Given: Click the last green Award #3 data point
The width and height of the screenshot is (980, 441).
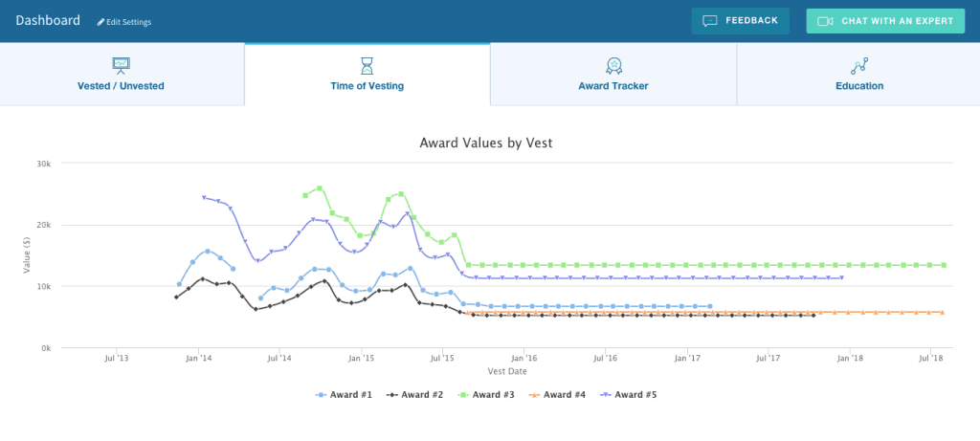Looking at the screenshot, I should click(x=944, y=265).
